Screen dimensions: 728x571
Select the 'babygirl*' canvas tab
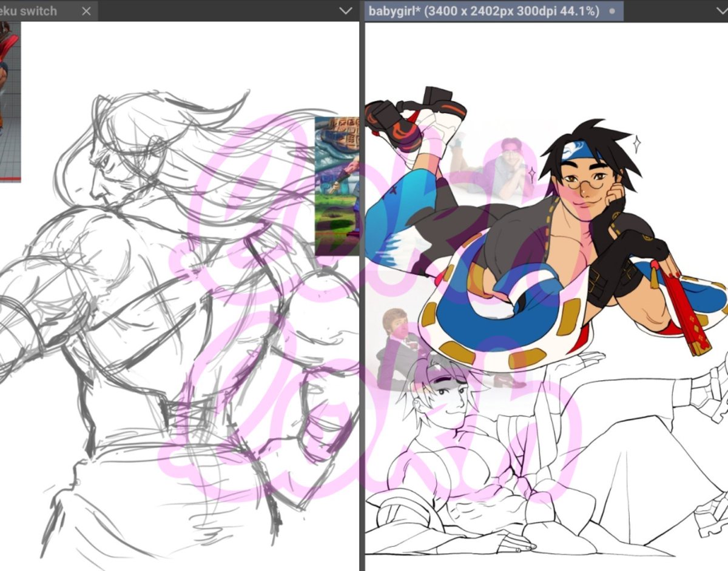click(x=493, y=11)
